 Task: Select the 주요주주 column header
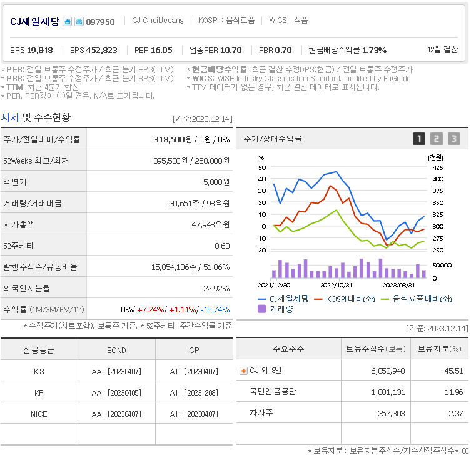(x=288, y=349)
